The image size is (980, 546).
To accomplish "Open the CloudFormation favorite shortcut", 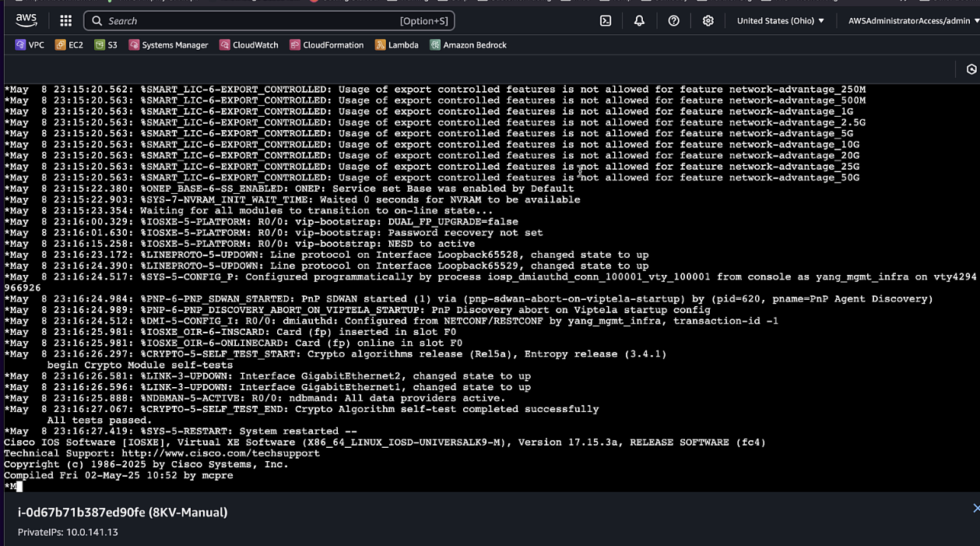I will [x=327, y=45].
